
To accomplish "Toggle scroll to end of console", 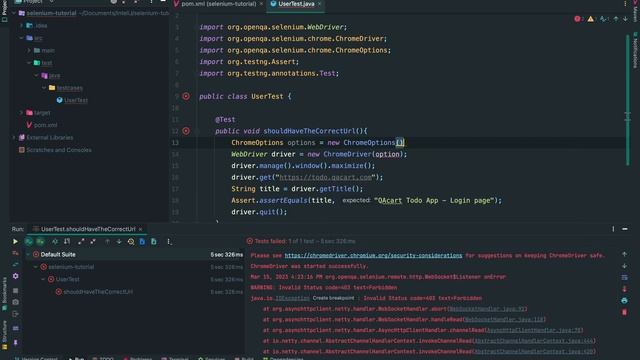I will click(624, 289).
